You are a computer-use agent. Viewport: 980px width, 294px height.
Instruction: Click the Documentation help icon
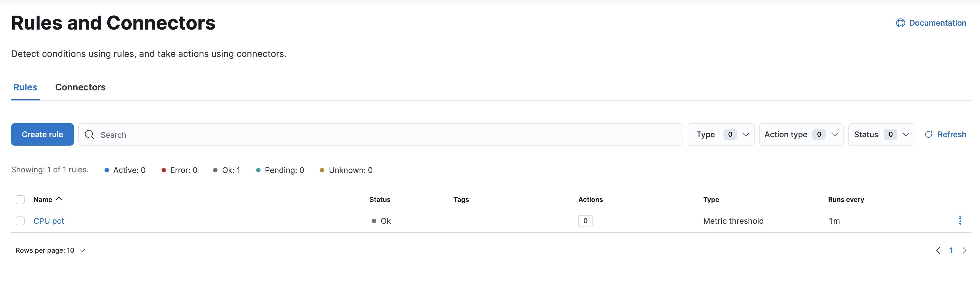(x=900, y=23)
